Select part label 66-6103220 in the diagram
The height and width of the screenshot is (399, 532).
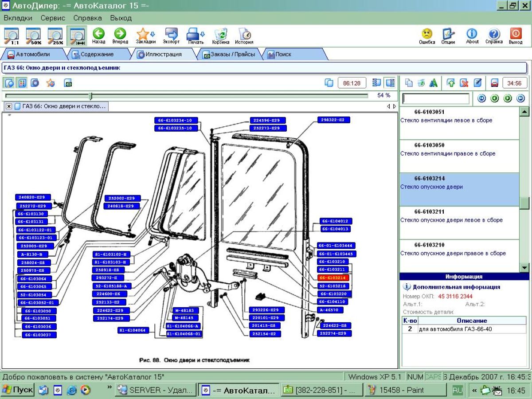coord(336,294)
